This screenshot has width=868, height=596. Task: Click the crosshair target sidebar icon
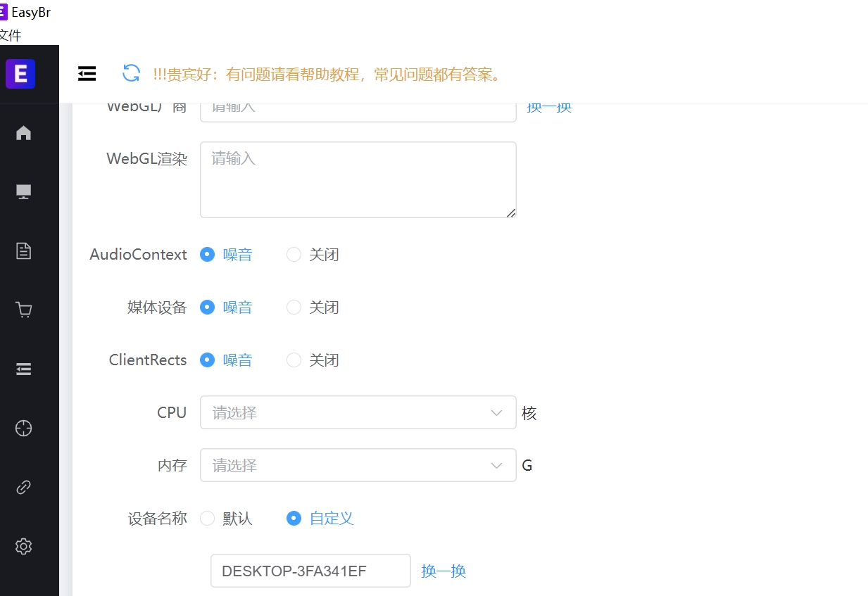(23, 428)
